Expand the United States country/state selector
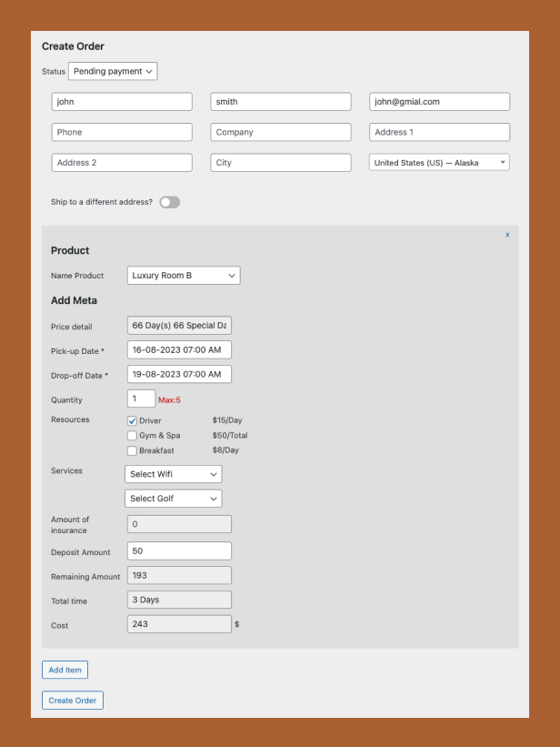The height and width of the screenshot is (747, 560). (x=439, y=163)
